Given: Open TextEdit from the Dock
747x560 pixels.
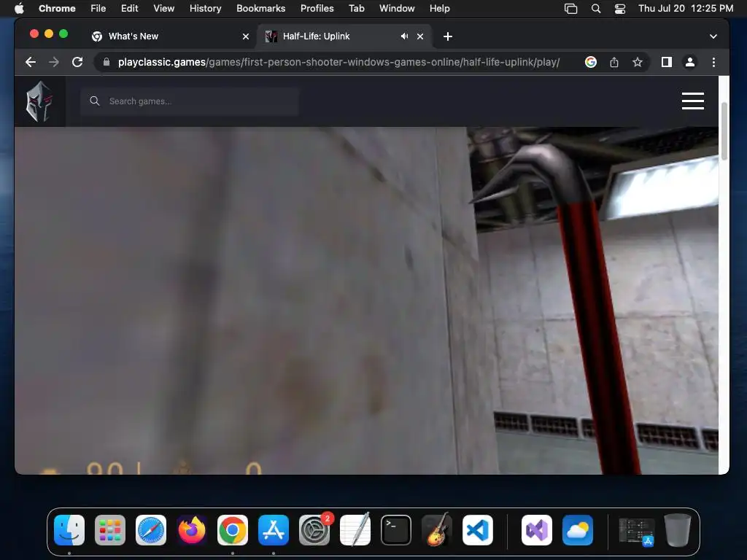Looking at the screenshot, I should 355,529.
